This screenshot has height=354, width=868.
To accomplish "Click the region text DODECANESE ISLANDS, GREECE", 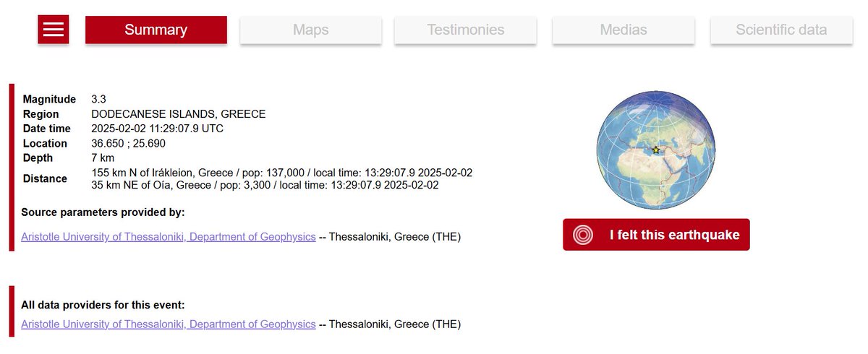I will point(179,114).
